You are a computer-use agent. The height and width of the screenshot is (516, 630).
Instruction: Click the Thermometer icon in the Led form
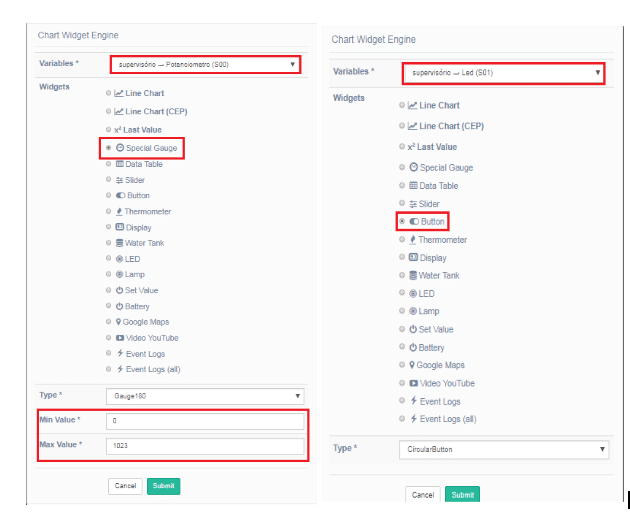(413, 240)
